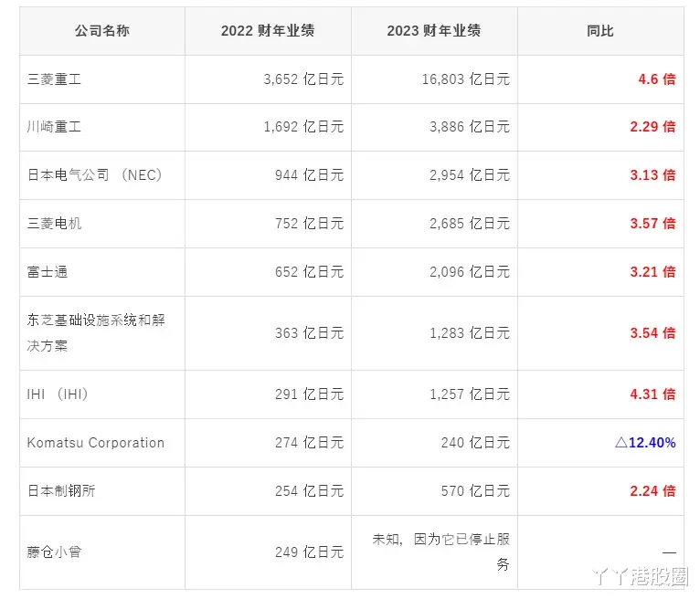Image resolution: width=700 pixels, height=599 pixels.
Task: Click the 公司名称 column header
Action: click(102, 31)
